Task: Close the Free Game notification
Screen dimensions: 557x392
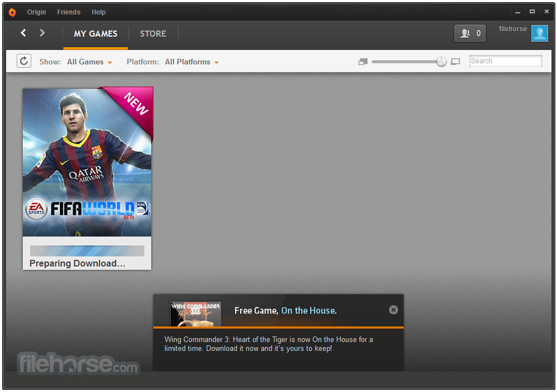Action: 393,310
